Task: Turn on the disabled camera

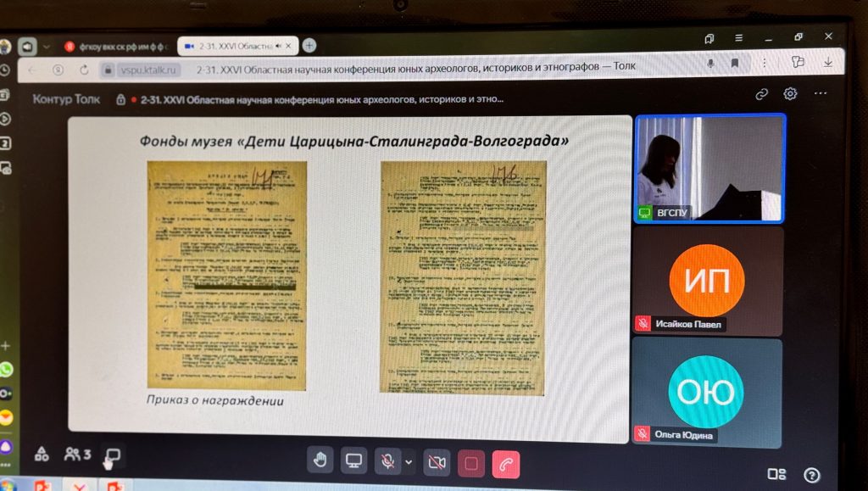Action: pyautogui.click(x=437, y=462)
